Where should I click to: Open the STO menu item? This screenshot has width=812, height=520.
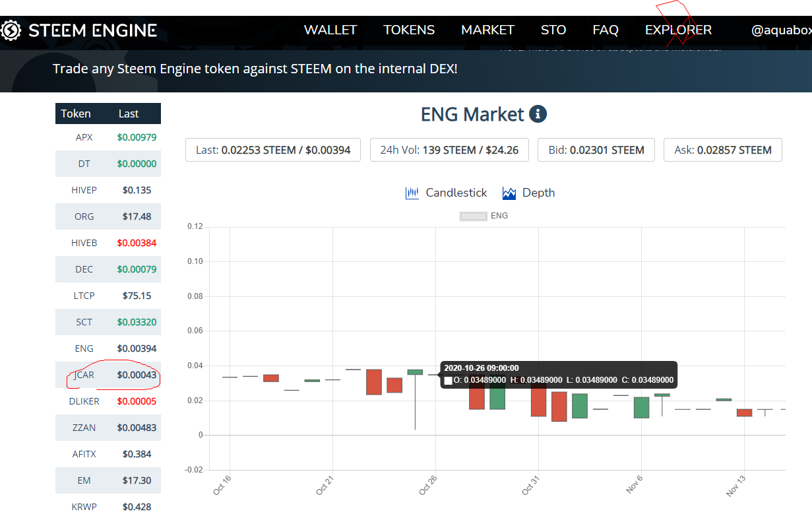(x=553, y=30)
